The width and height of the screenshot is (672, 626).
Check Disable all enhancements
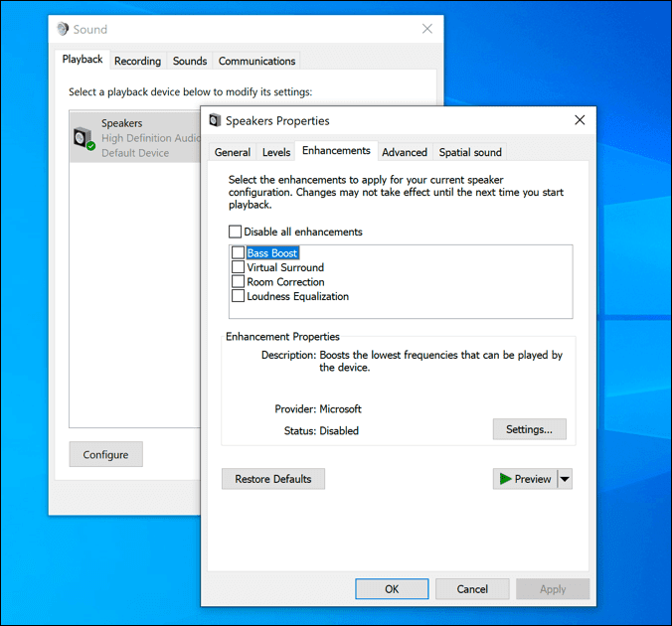(235, 232)
